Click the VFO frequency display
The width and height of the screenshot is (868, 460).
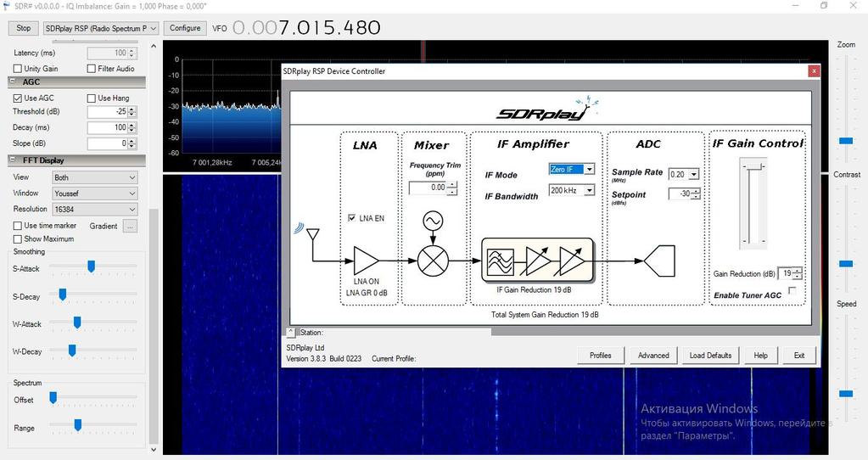pos(306,28)
